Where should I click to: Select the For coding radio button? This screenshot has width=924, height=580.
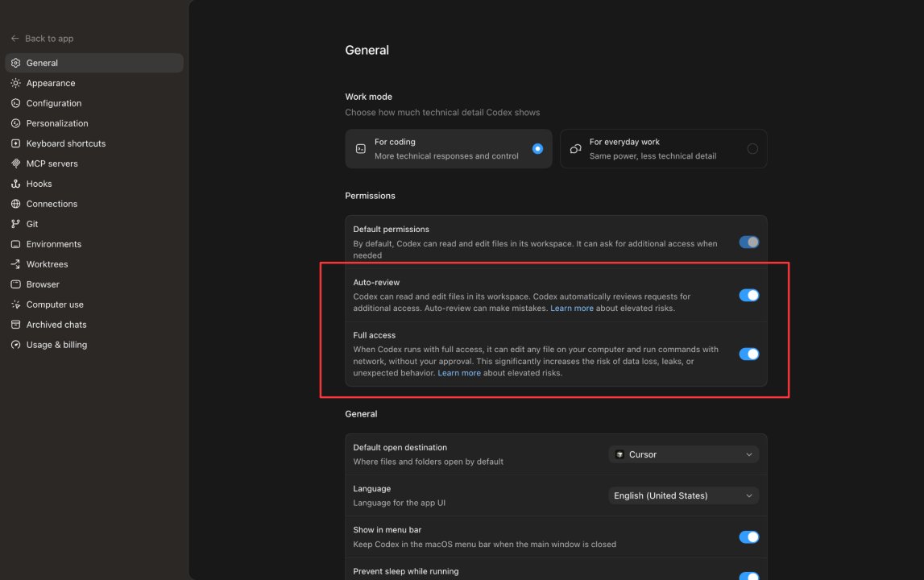pyautogui.click(x=537, y=149)
